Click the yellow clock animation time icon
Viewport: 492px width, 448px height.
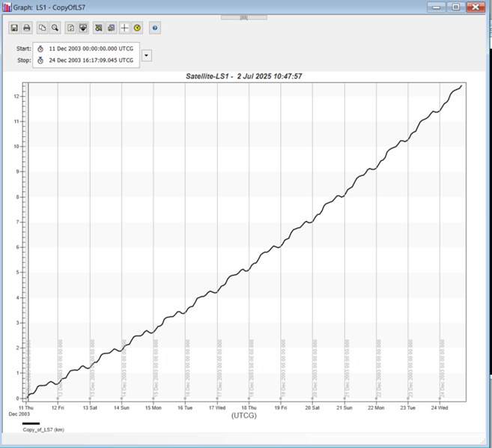coord(138,28)
